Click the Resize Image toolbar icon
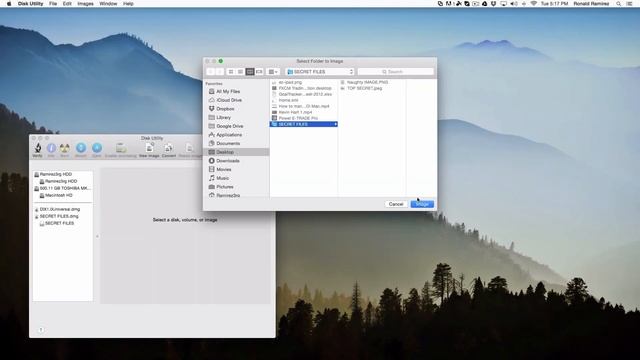Image resolution: width=640 pixels, height=360 pixels. [x=190, y=149]
